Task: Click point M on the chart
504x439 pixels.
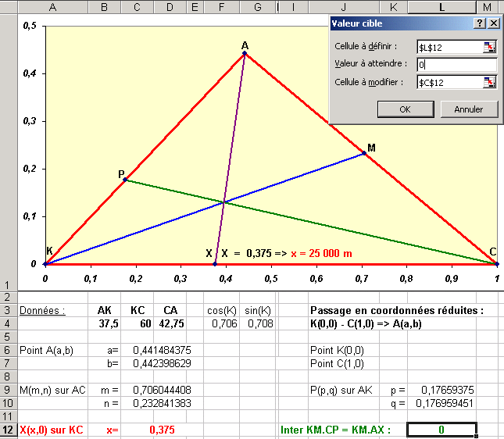Action: tap(364, 154)
